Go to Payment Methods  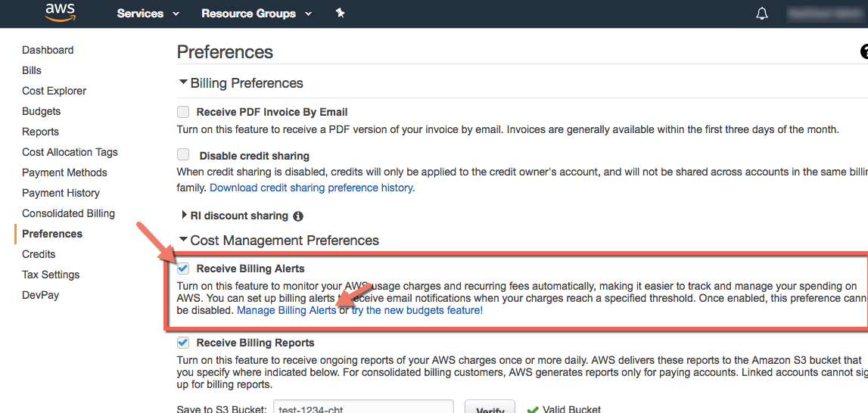point(65,172)
